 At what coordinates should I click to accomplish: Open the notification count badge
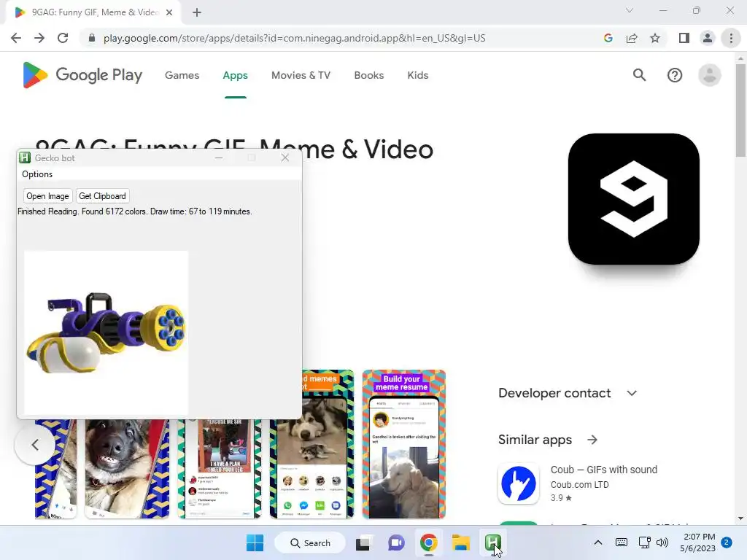click(x=727, y=542)
